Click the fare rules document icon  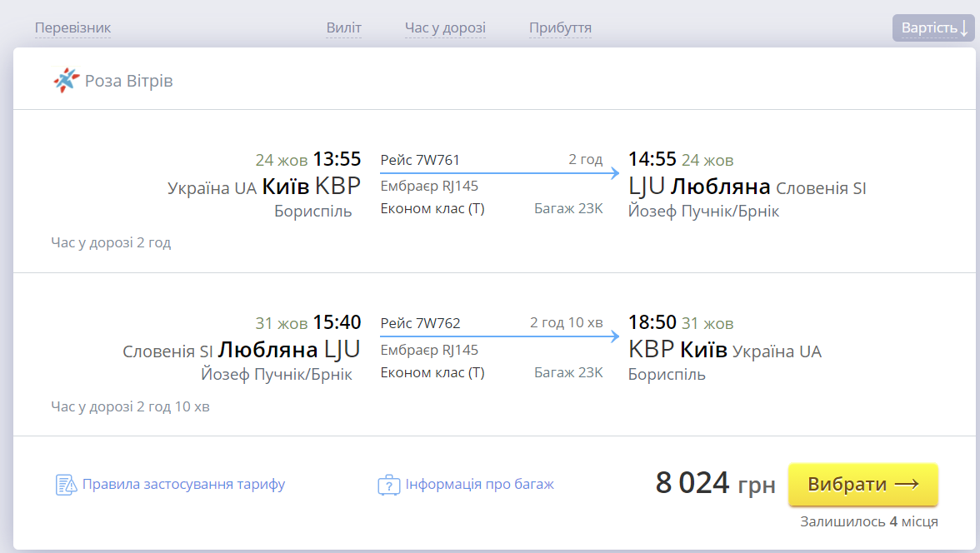(66, 485)
